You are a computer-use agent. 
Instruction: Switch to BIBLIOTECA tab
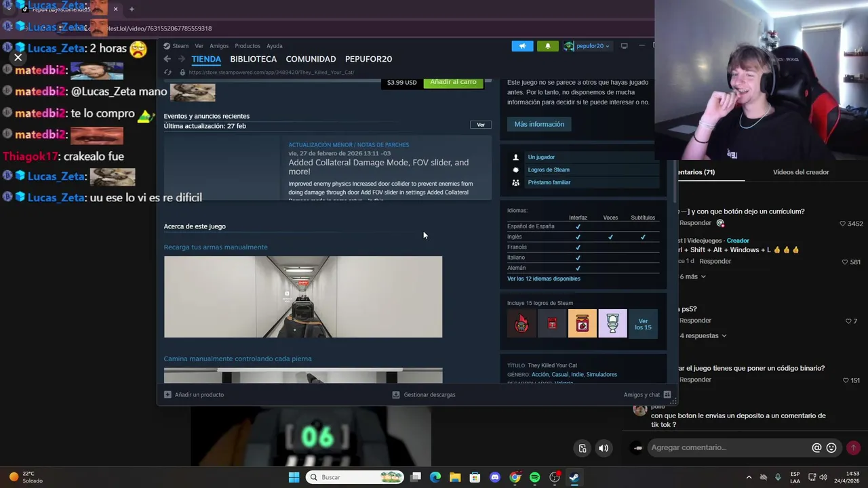(x=253, y=59)
